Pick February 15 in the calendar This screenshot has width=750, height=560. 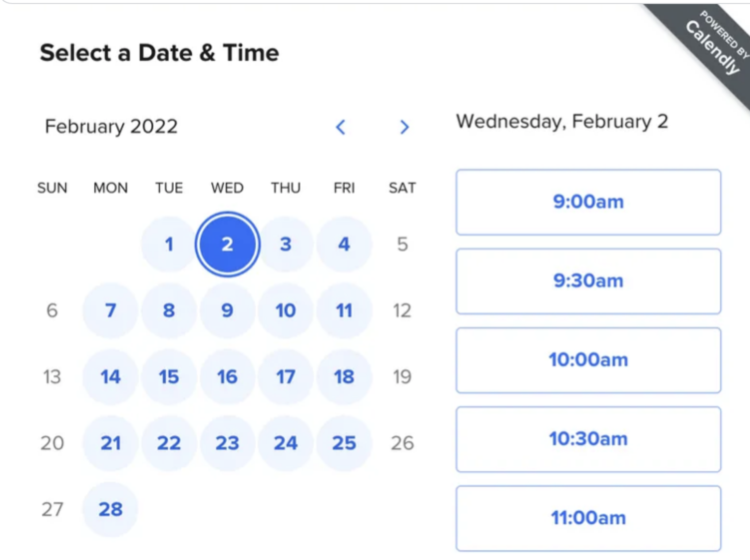[x=169, y=376]
